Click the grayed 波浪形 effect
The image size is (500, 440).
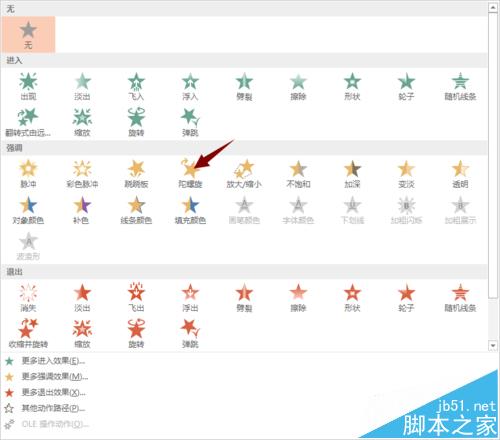pyautogui.click(x=28, y=246)
